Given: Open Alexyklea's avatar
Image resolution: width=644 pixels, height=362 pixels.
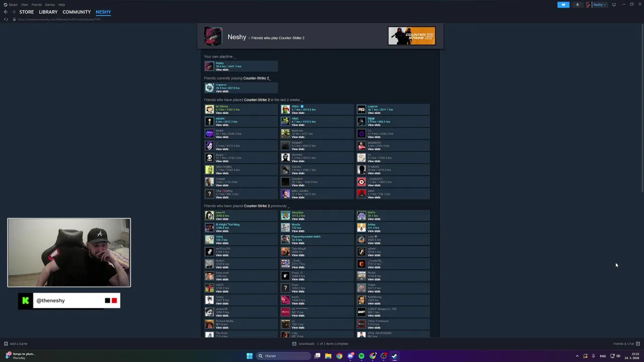Looking at the screenshot, I should [x=285, y=216].
